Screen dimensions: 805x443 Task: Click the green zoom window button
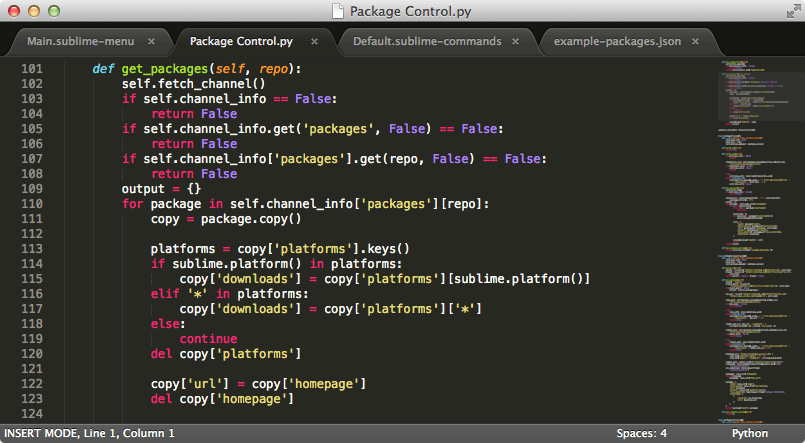(x=54, y=11)
